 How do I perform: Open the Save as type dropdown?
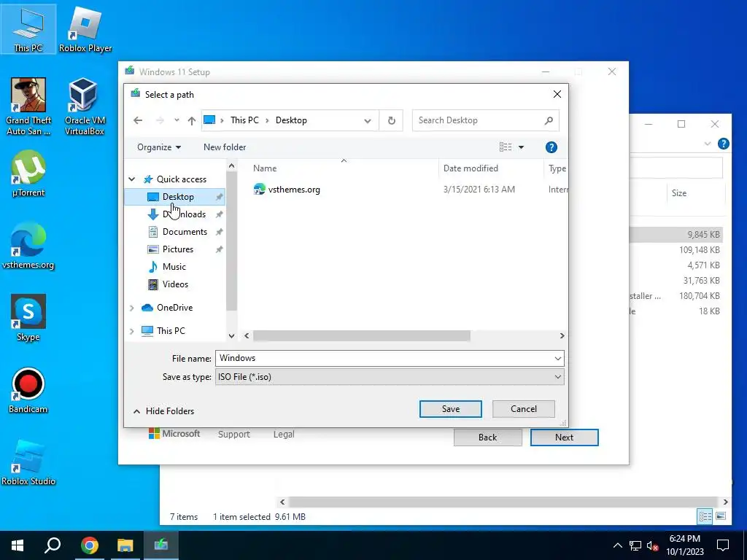[557, 377]
